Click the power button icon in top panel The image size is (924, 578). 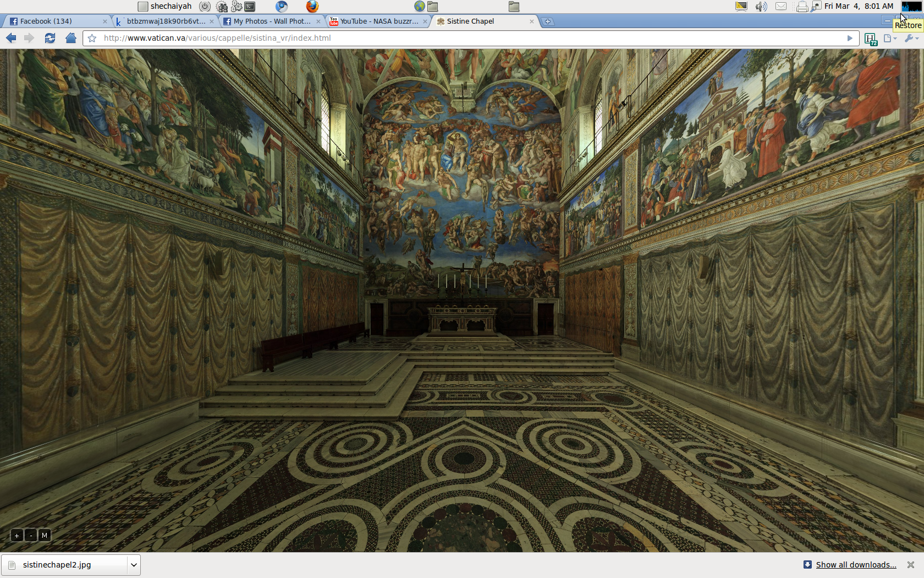[205, 7]
